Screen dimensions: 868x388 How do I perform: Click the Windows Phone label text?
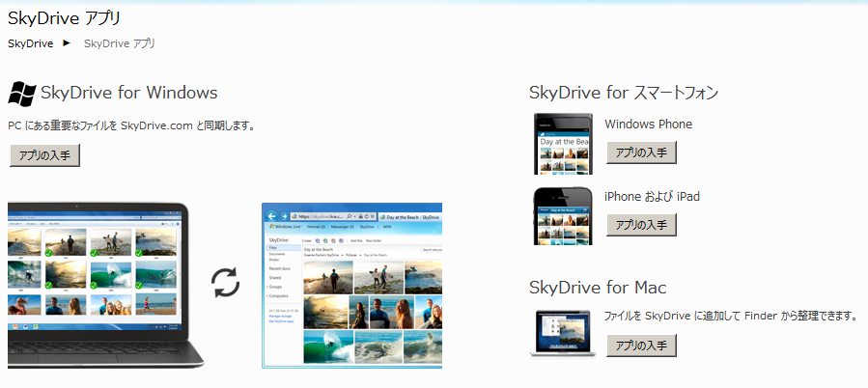coord(648,124)
